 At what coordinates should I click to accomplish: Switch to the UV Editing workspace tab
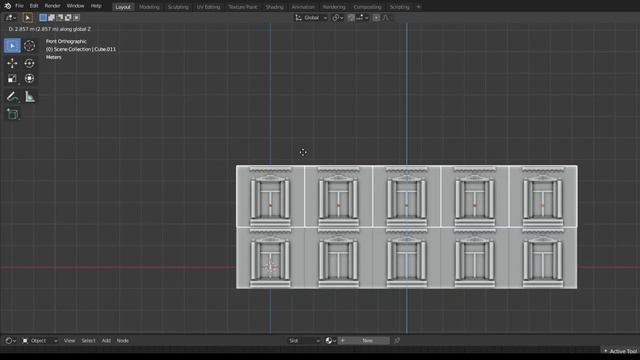(208, 7)
